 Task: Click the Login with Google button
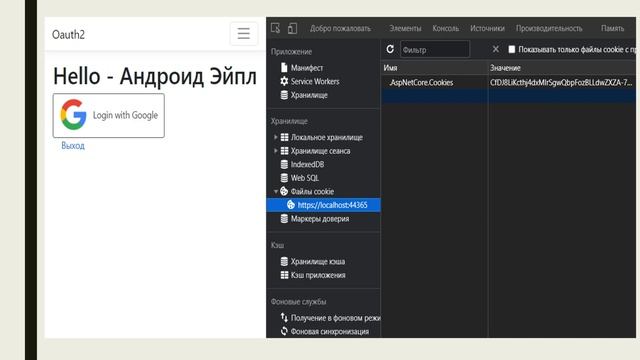click(x=109, y=116)
